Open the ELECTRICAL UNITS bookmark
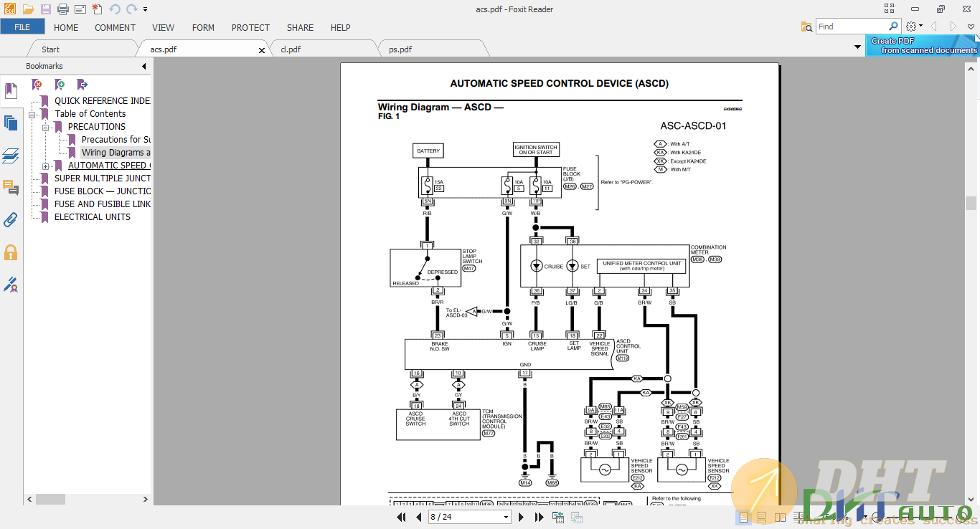The height and width of the screenshot is (529, 980). (93, 217)
